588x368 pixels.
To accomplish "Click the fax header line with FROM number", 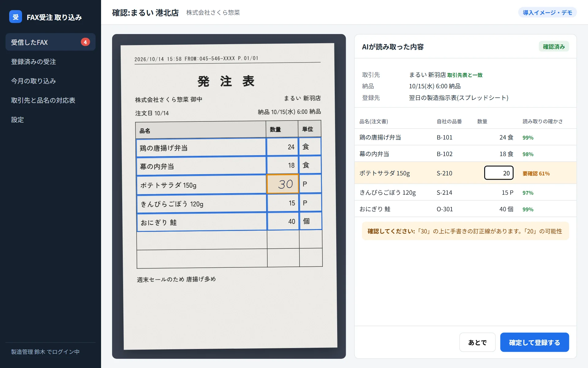I will tap(196, 59).
